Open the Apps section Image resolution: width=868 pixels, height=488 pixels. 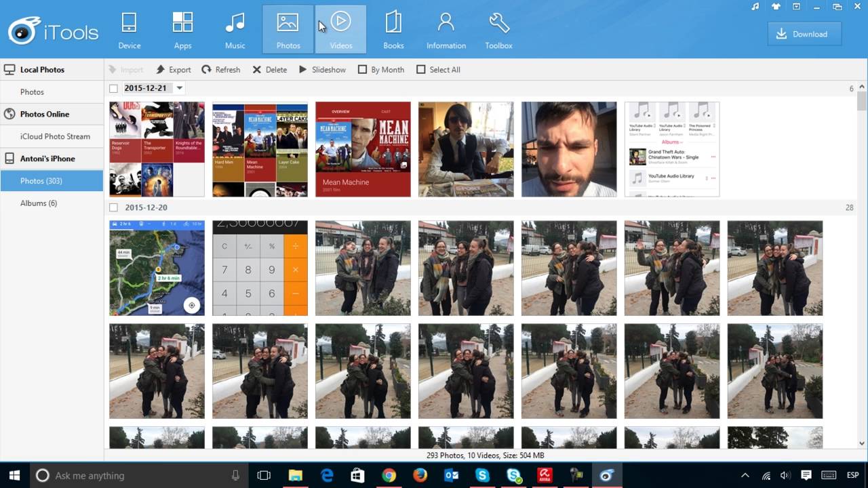pyautogui.click(x=182, y=30)
